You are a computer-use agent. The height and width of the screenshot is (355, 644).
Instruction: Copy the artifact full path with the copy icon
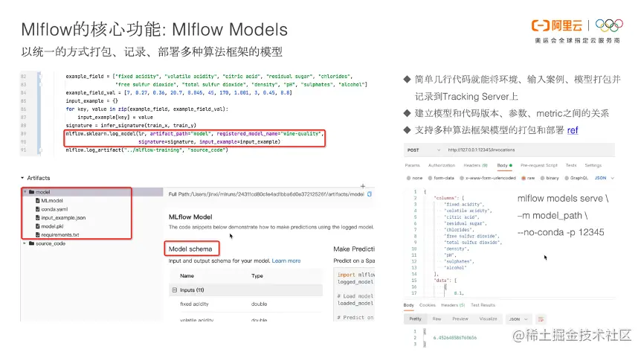click(370, 194)
